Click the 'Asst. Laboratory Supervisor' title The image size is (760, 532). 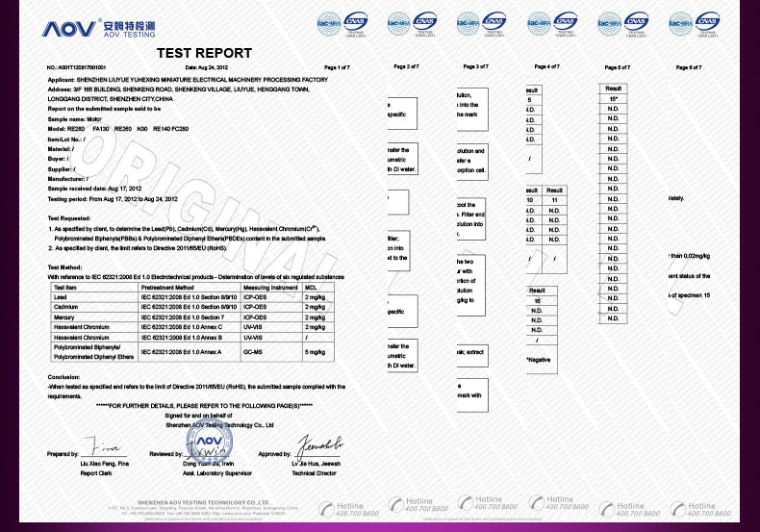(217, 473)
